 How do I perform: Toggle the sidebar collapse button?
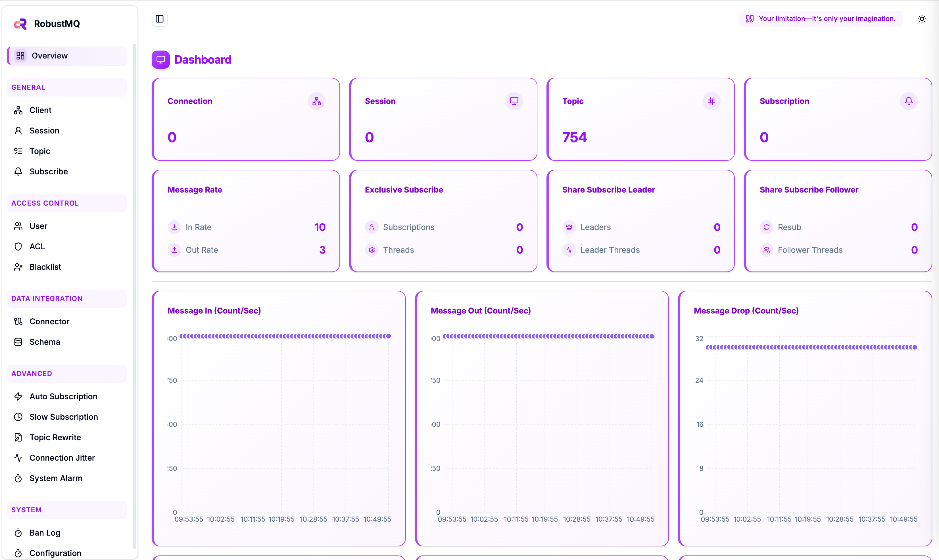point(160,19)
